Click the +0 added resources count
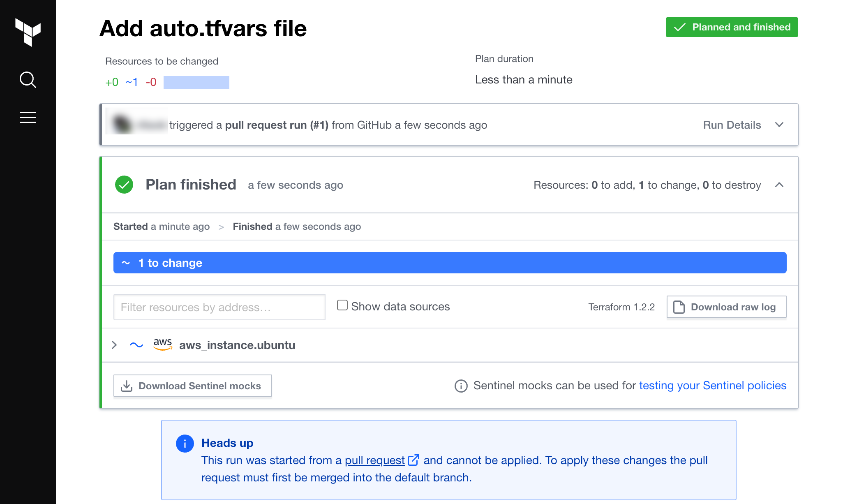Image resolution: width=843 pixels, height=504 pixels. click(x=112, y=82)
